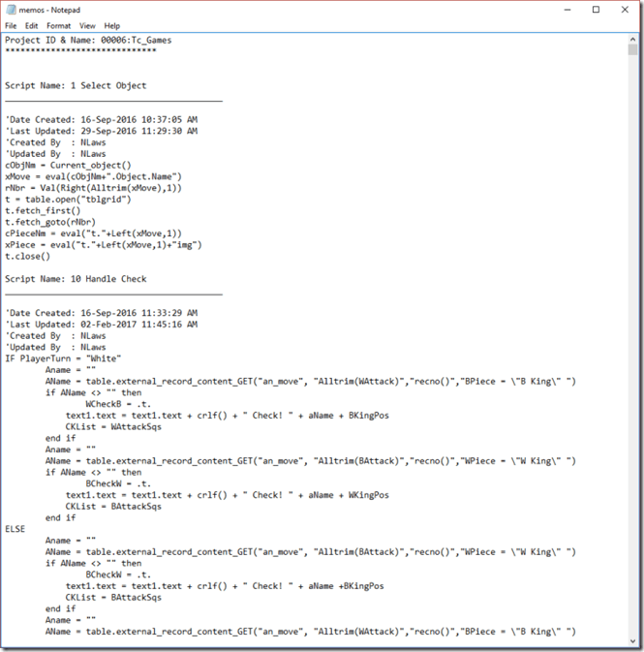Click the 't = table.open("tblgrid")' line

[x=68, y=200]
